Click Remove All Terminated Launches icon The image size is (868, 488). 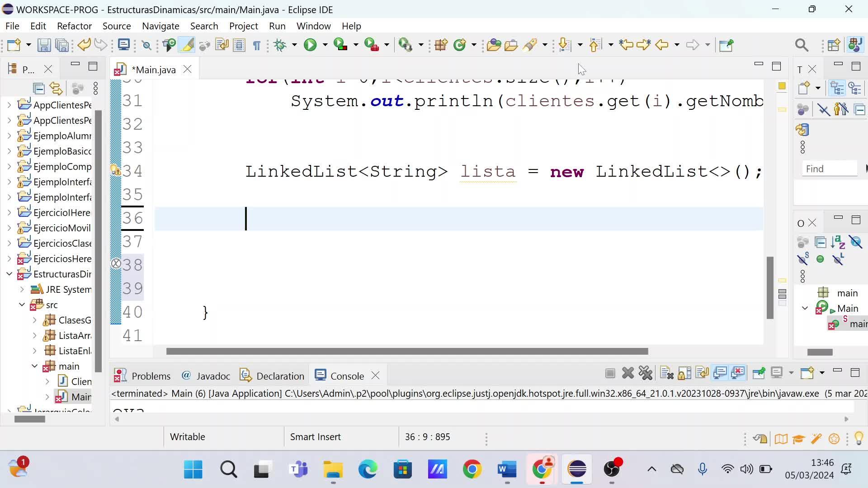pos(646,373)
